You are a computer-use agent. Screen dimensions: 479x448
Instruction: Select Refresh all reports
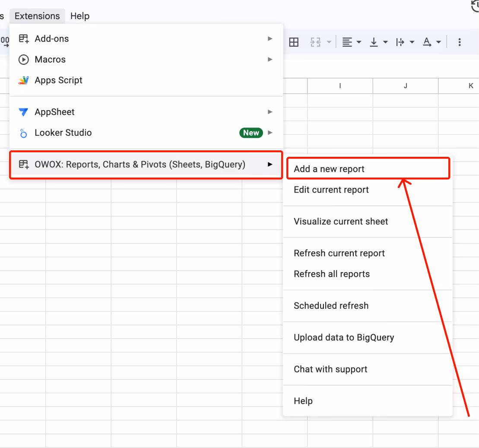368,274
